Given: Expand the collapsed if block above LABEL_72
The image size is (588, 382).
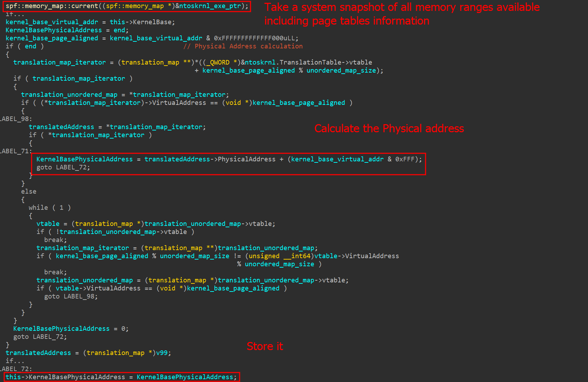Looking at the screenshot, I should point(15,361).
